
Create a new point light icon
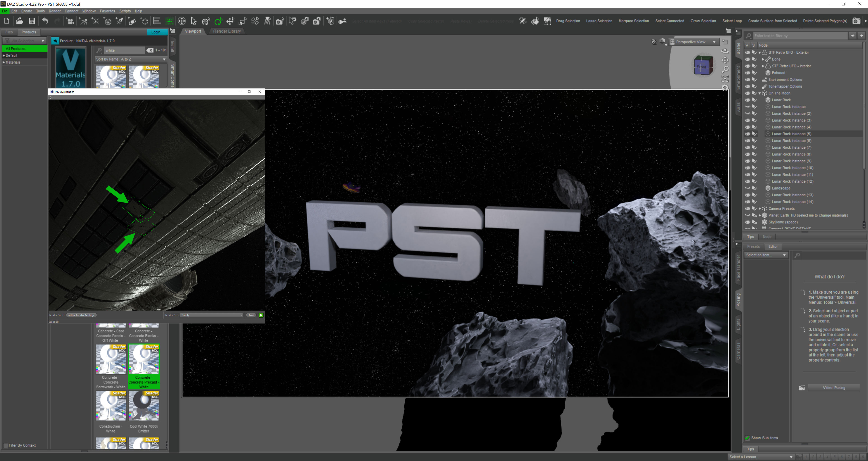click(x=95, y=21)
